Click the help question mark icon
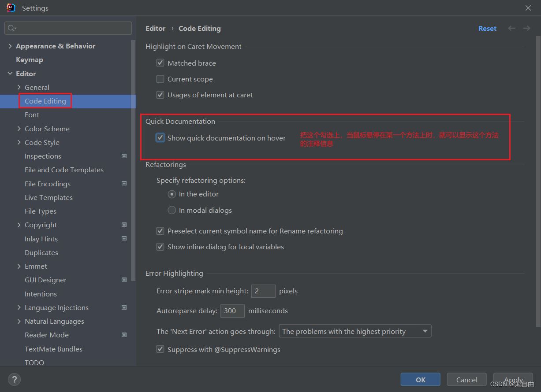The image size is (541, 392). tap(14, 379)
